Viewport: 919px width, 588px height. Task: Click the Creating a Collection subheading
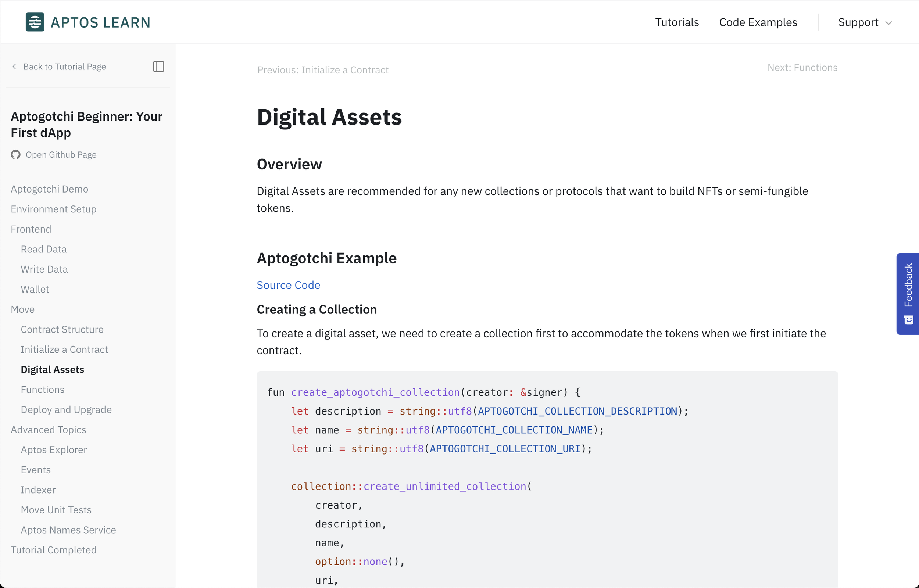[317, 309]
